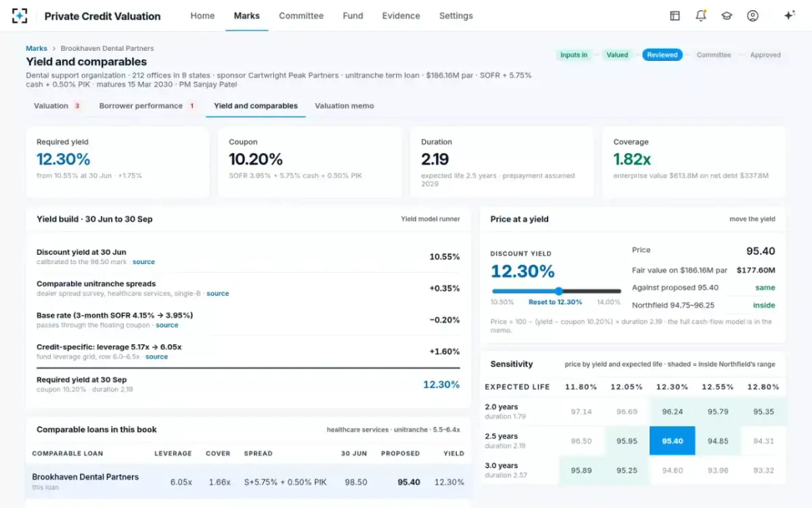Viewport: 812px width, 508px height.
Task: Open the Evidence nav tab
Action: coord(401,16)
